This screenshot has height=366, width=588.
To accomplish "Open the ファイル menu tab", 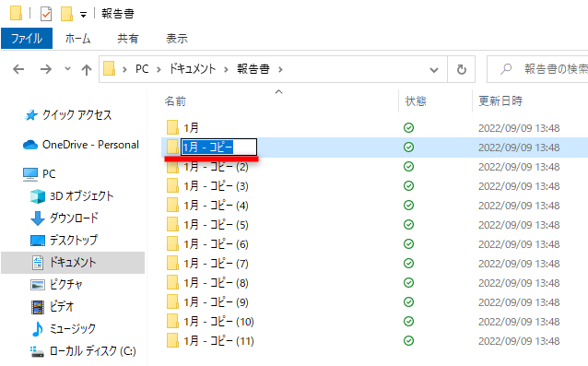I will click(x=27, y=38).
